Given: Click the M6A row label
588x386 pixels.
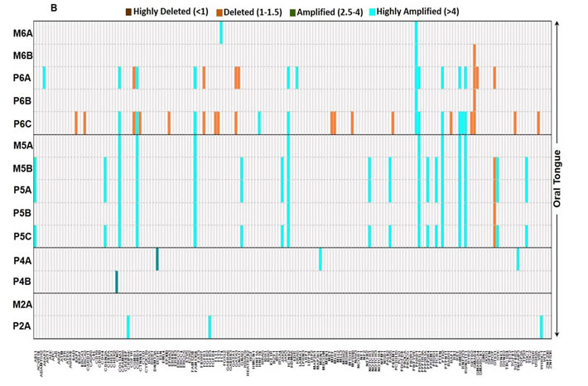Looking at the screenshot, I should click(x=22, y=34).
